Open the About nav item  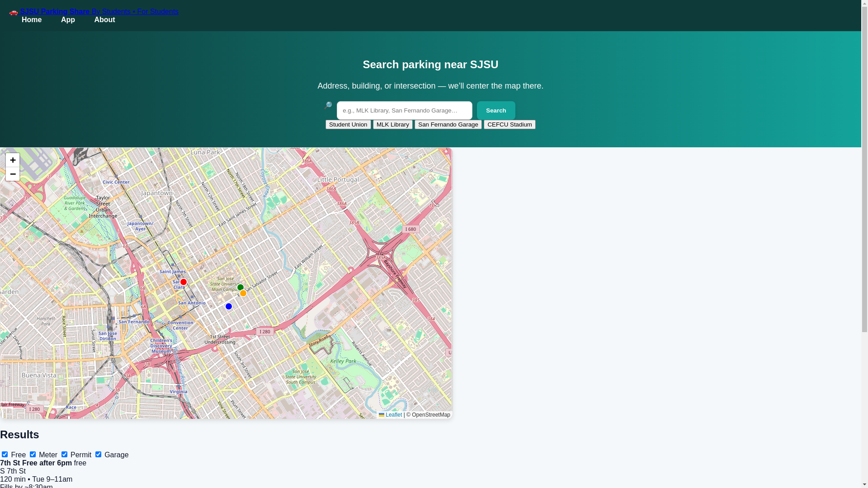[104, 20]
